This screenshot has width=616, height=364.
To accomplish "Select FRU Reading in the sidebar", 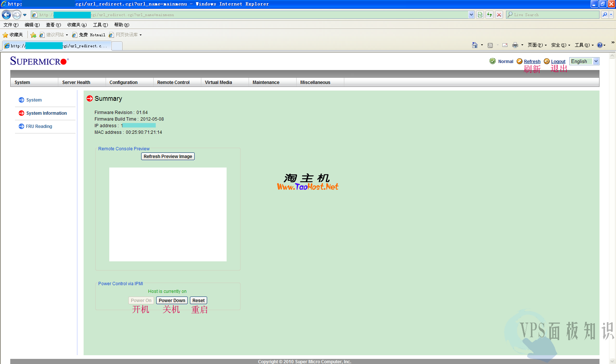I will [39, 126].
